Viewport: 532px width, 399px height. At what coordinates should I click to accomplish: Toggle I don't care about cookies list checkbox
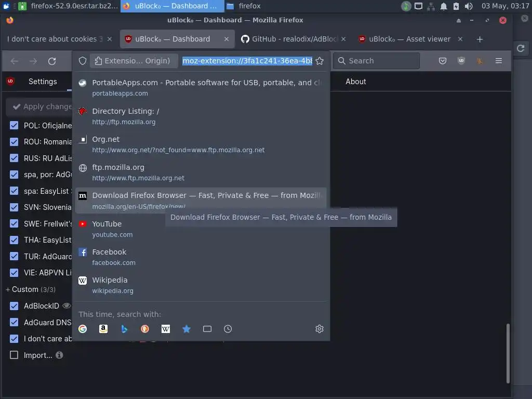14,338
